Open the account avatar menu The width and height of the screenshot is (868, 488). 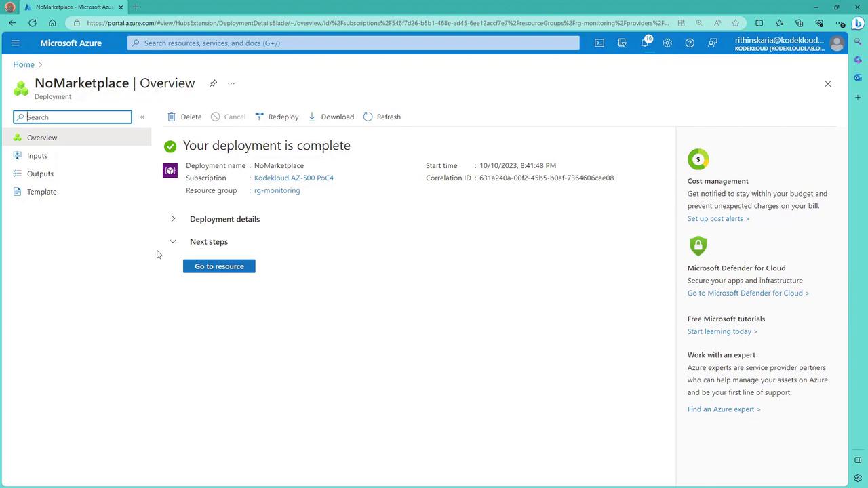(x=837, y=43)
